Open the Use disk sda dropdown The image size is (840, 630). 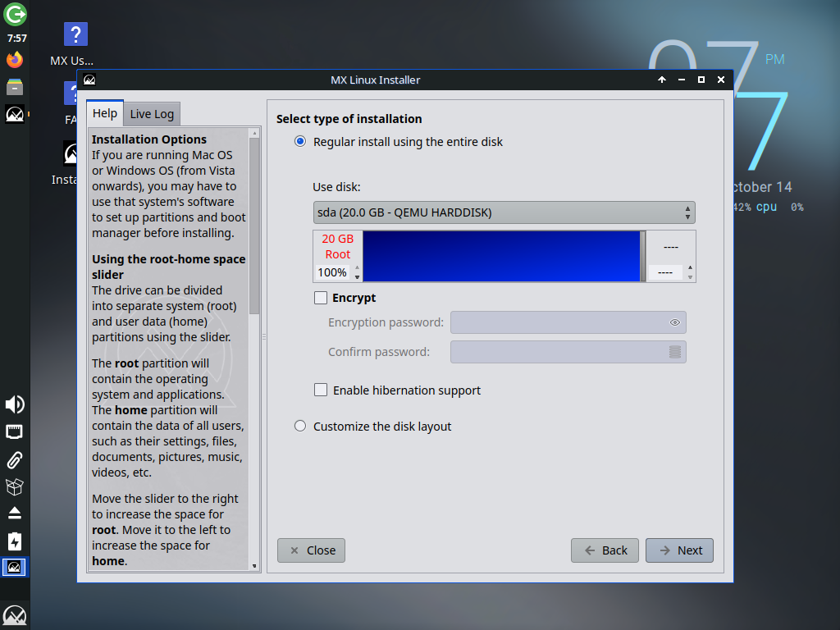tap(504, 212)
